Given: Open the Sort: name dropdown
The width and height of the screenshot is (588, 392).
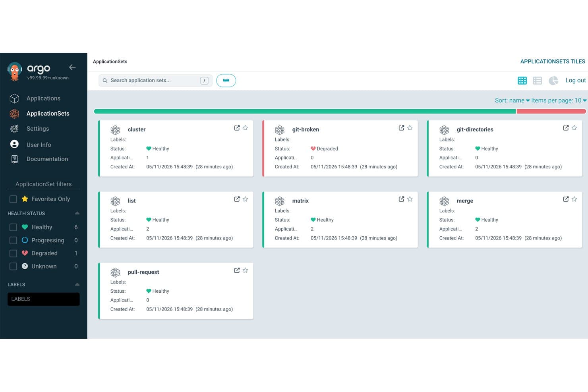Looking at the screenshot, I should (x=512, y=100).
